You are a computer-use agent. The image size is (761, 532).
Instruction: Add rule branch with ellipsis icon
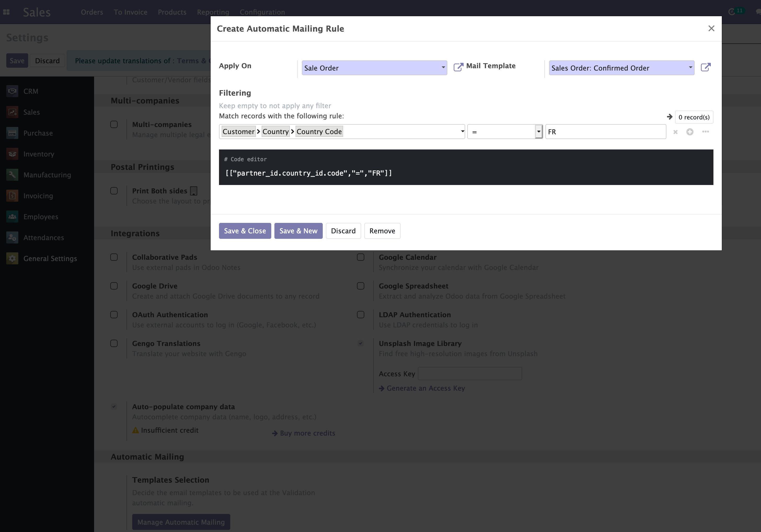705,132
